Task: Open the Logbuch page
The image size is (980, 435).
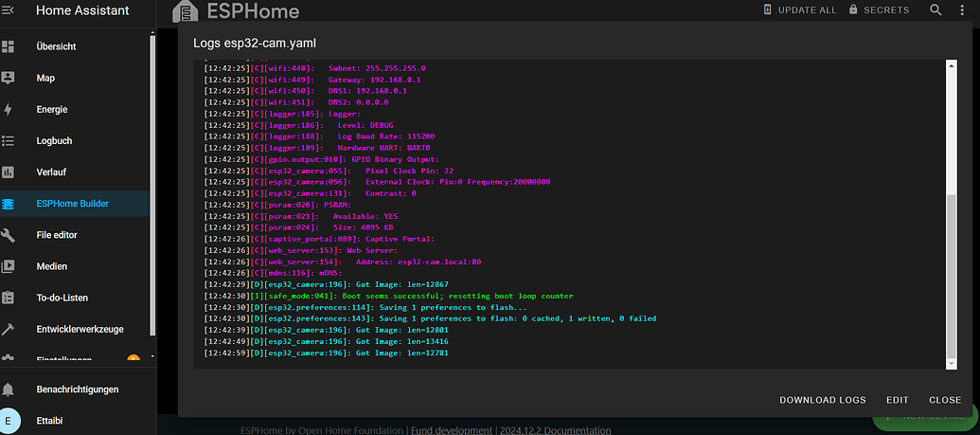Action: [x=54, y=140]
